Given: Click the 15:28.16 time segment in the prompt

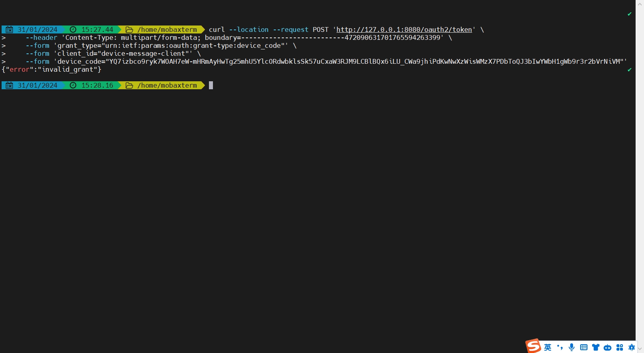Looking at the screenshot, I should coord(97,85).
